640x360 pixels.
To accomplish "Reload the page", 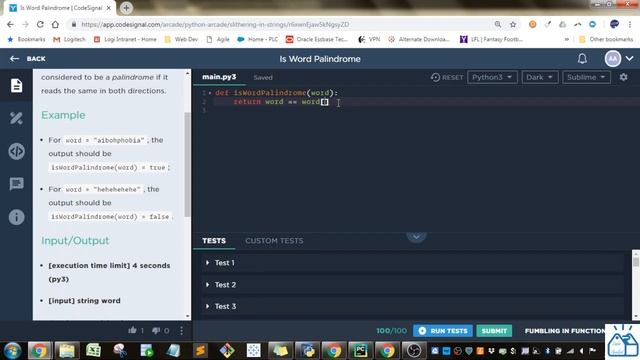I will 40,24.
